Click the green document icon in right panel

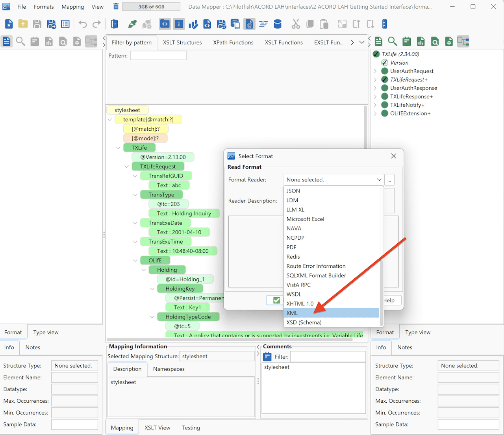378,41
